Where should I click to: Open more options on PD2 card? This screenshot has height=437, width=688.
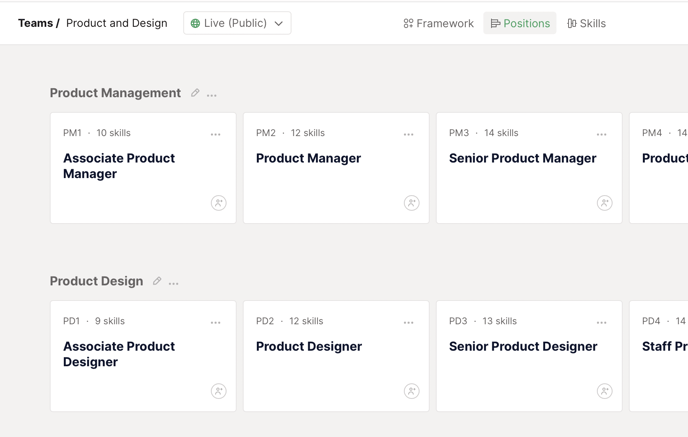click(409, 323)
